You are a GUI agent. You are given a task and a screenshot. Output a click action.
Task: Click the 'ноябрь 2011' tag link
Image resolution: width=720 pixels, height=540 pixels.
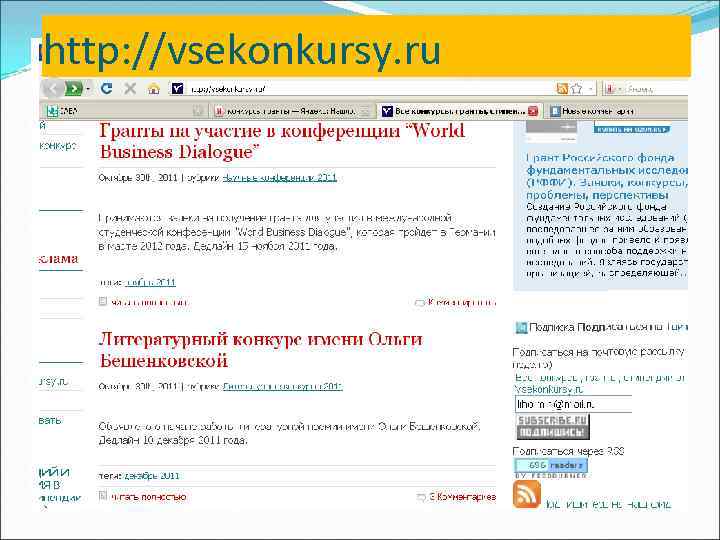(x=150, y=282)
